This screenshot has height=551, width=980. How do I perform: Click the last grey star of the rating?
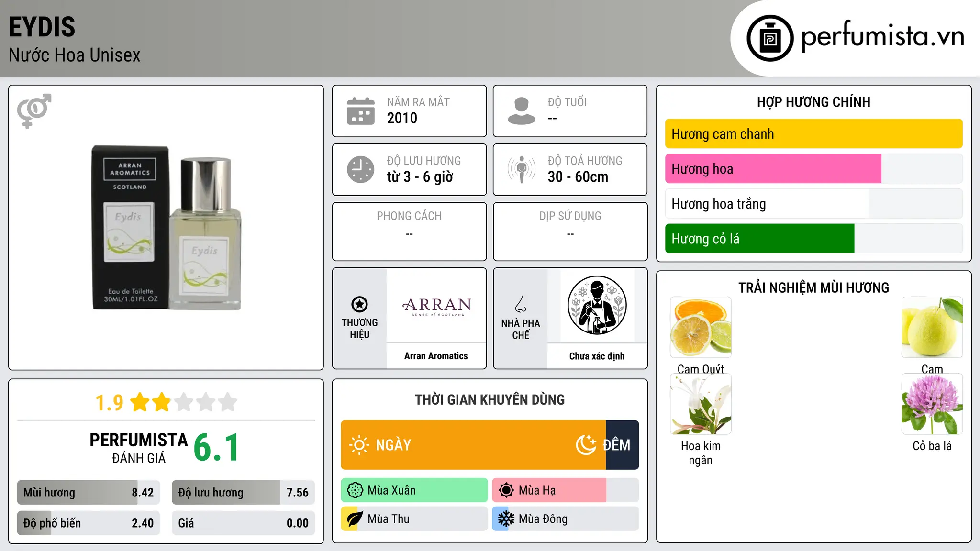point(228,402)
